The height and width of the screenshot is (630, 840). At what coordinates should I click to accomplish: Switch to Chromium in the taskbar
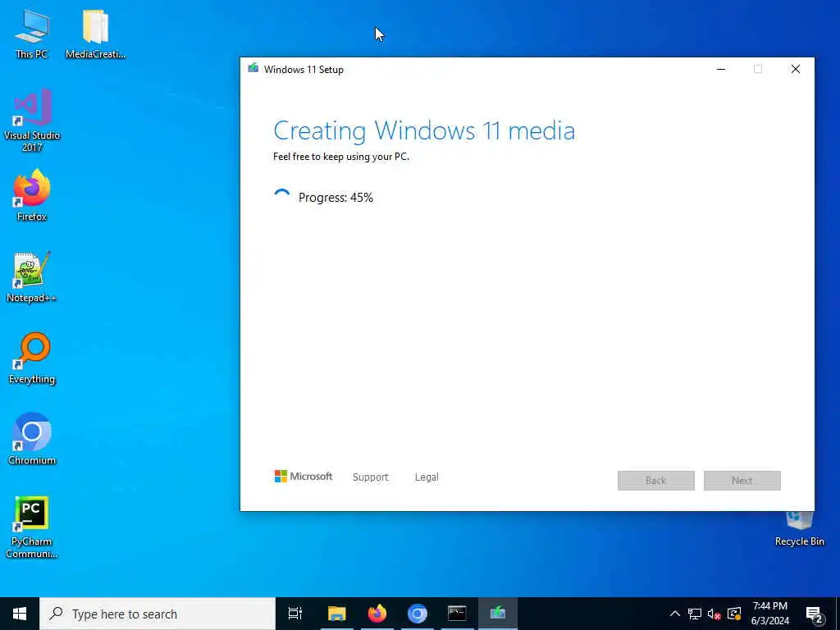[x=418, y=614]
